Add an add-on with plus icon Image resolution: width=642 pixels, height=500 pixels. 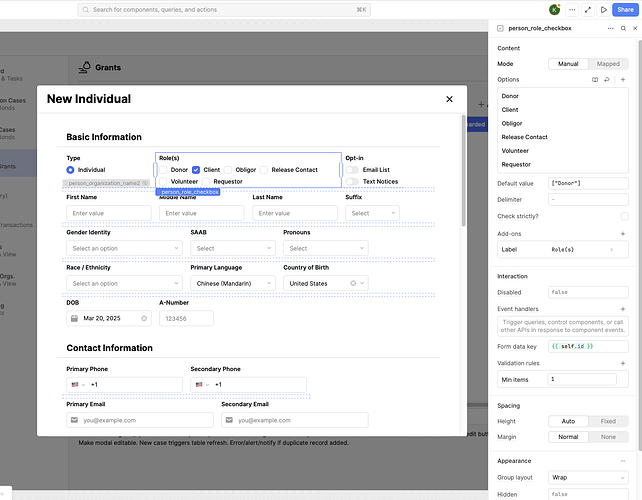pyautogui.click(x=623, y=234)
